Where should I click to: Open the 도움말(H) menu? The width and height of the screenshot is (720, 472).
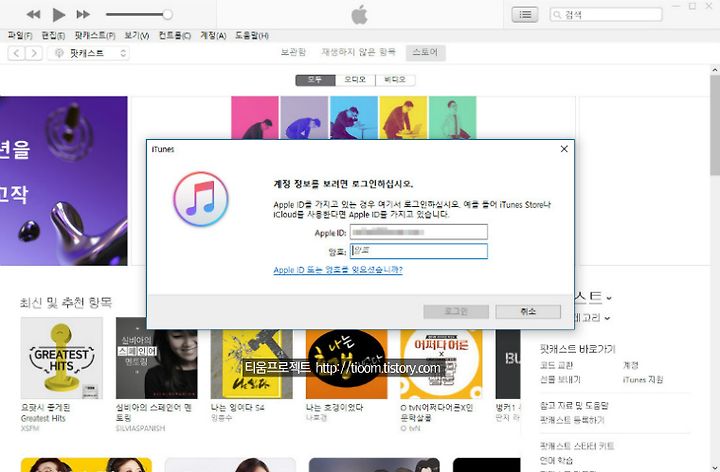coord(252,35)
